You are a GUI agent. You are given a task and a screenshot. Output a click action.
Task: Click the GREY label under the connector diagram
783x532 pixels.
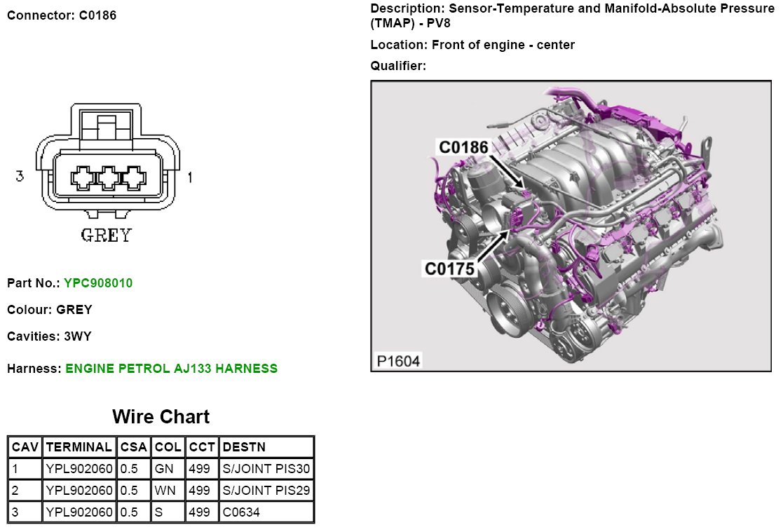coord(106,236)
